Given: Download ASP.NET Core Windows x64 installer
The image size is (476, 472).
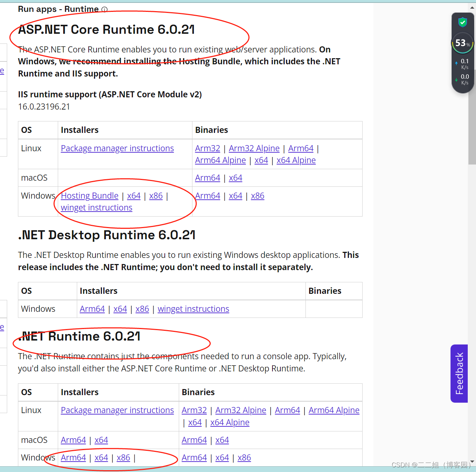Looking at the screenshot, I should click(x=134, y=196).
